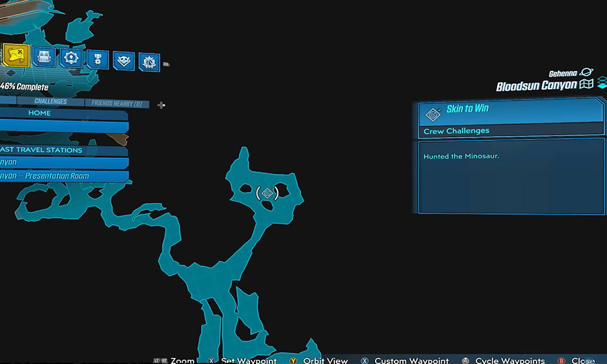
Task: Select the HOME list entry
Action: click(x=64, y=113)
